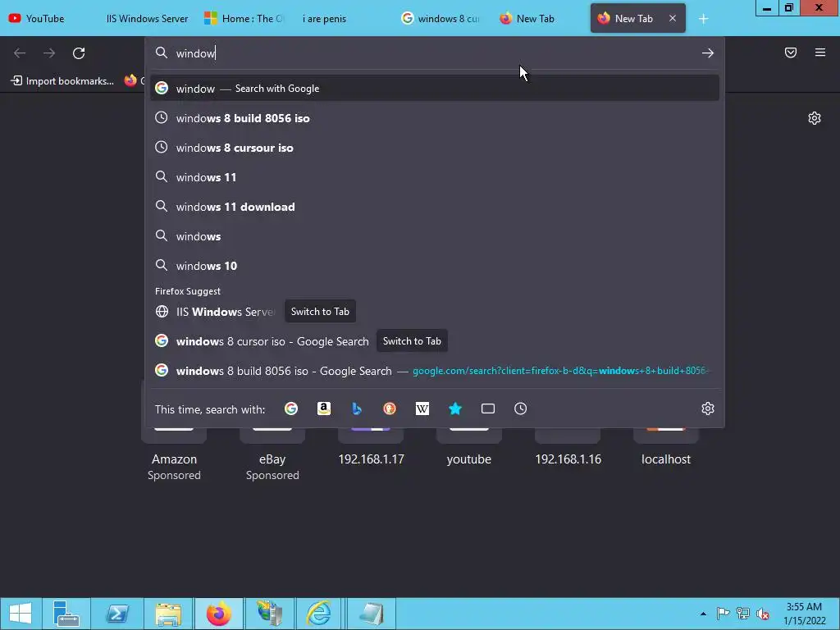Choose the plain 'windows' suggestion
This screenshot has width=840, height=630.
(x=435, y=235)
